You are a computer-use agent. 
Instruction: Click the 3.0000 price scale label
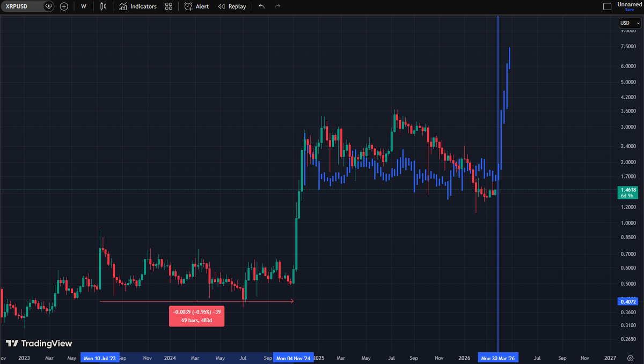(x=628, y=127)
